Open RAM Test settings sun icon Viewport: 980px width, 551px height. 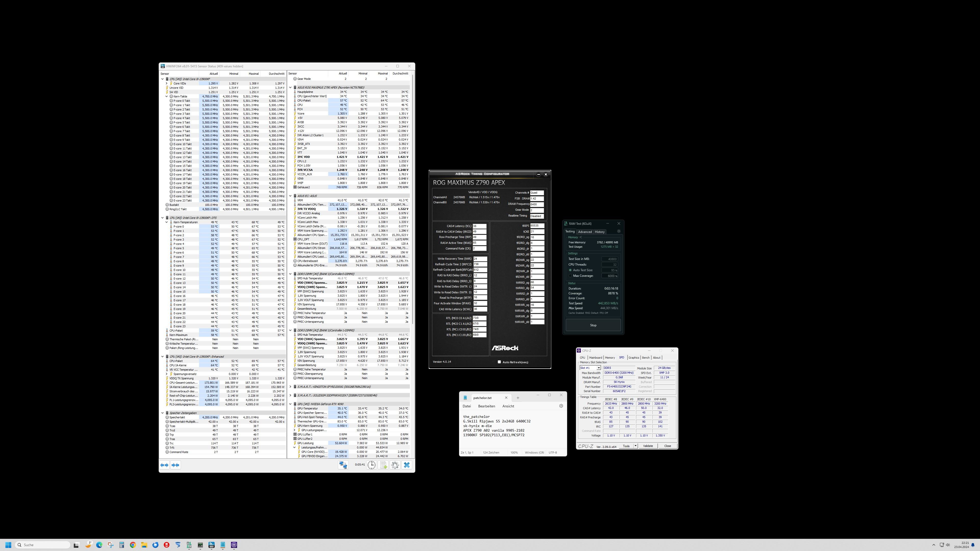tap(619, 231)
